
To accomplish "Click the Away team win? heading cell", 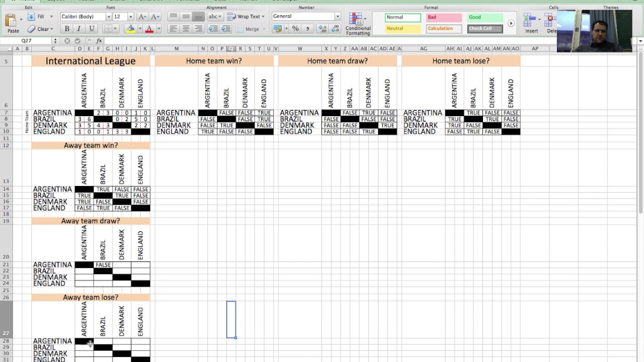I will (91, 145).
